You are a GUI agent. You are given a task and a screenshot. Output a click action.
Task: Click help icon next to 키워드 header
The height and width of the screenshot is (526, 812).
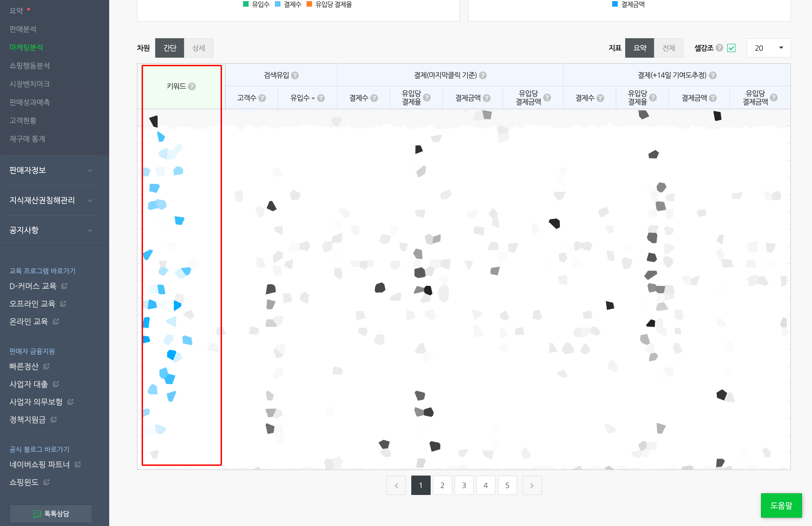(192, 87)
